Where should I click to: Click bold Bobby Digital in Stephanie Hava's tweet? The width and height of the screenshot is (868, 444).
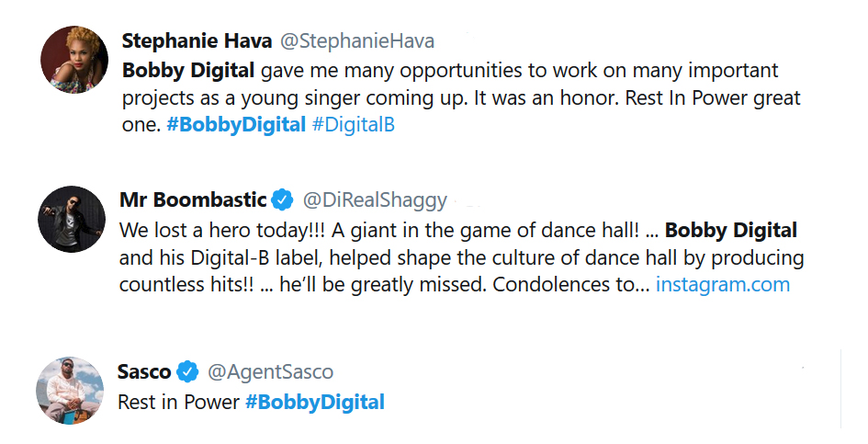pyautogui.click(x=189, y=70)
